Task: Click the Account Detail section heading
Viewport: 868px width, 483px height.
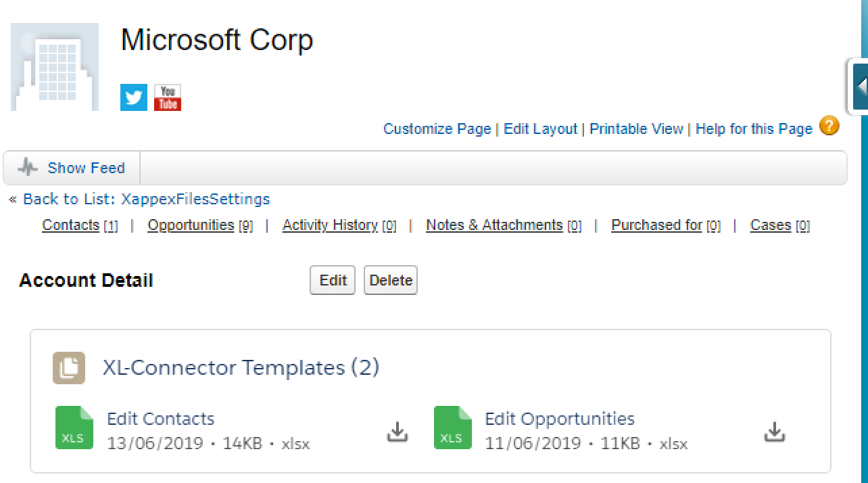Action: pyautogui.click(x=86, y=281)
